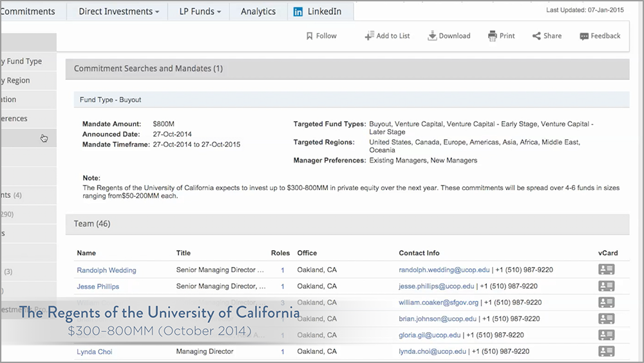Screen dimensions: 644x363
Task: Open vCard in william.coaker row
Action: (606, 302)
